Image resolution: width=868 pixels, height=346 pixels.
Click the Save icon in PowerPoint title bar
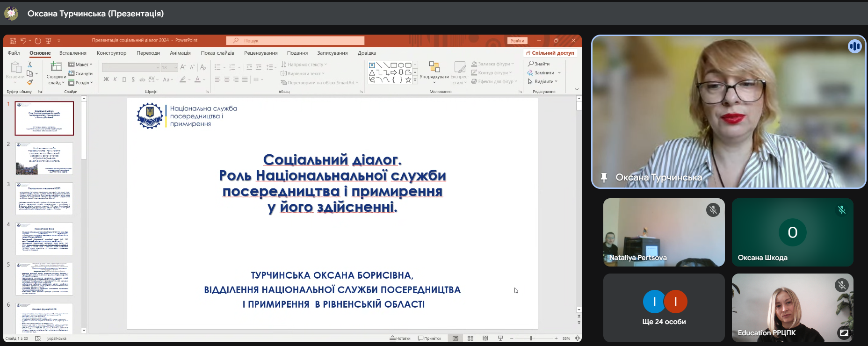13,41
